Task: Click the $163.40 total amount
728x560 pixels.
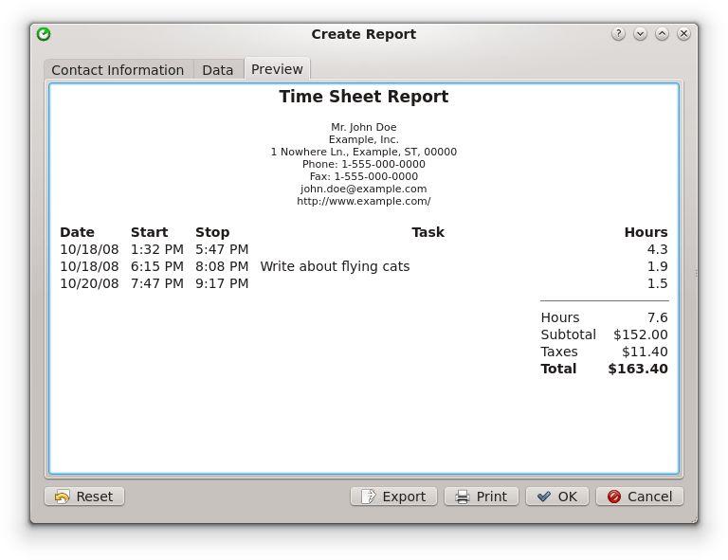Action: pos(638,369)
